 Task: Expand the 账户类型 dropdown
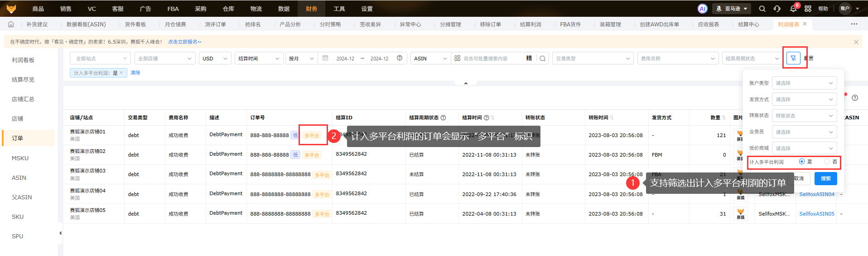pos(804,83)
